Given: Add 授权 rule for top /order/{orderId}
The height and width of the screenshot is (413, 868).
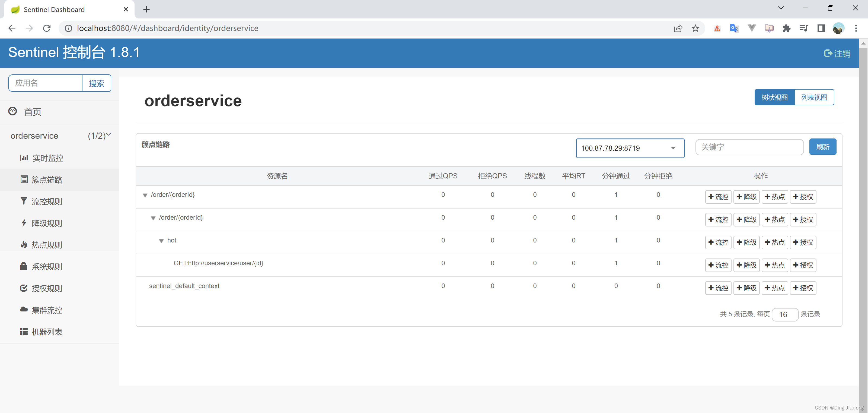Looking at the screenshot, I should 803,197.
